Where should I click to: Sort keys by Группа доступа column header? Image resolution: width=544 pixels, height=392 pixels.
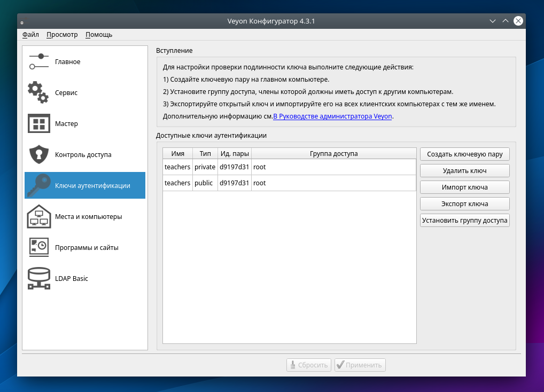[334, 153]
